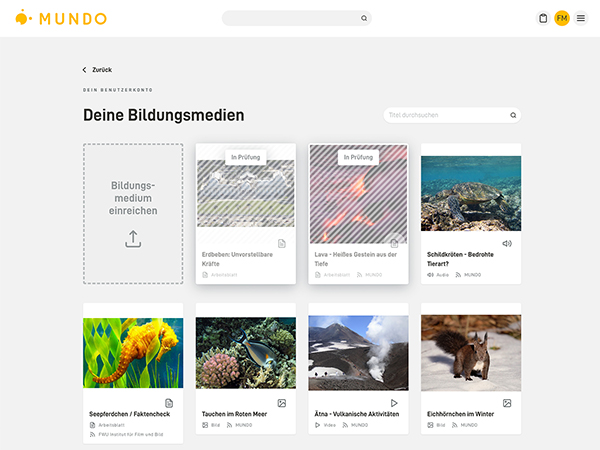Click Bildungsmedium einreichen card

(133, 214)
